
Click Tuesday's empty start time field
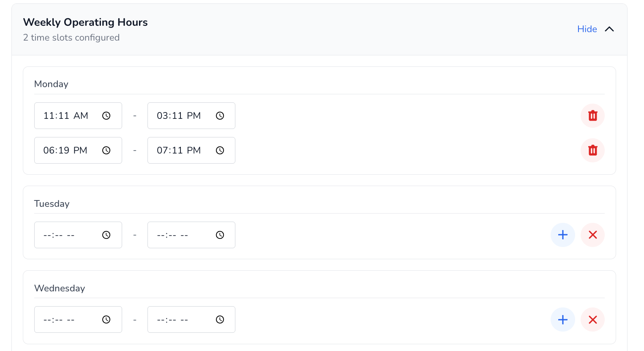point(63,235)
